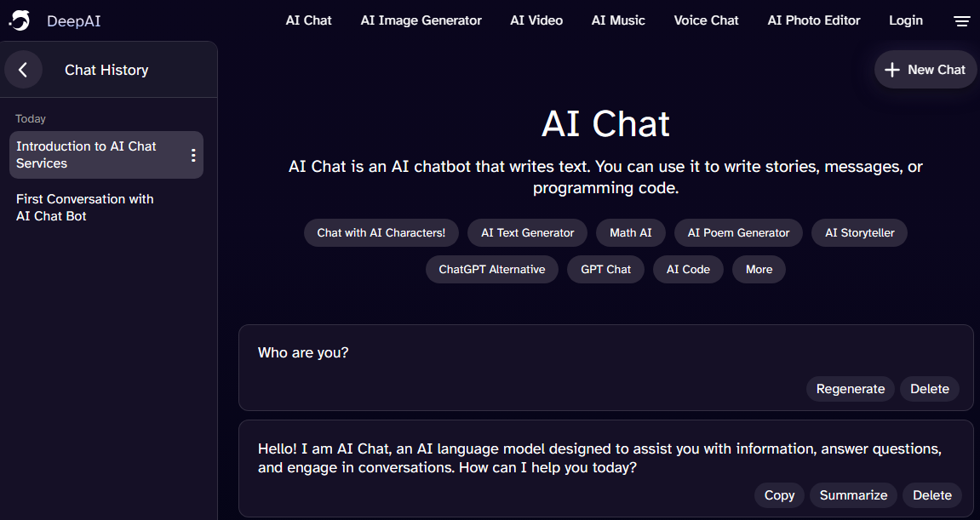Try the ChatGPT Alternative option
The width and height of the screenshot is (980, 520).
(x=491, y=269)
